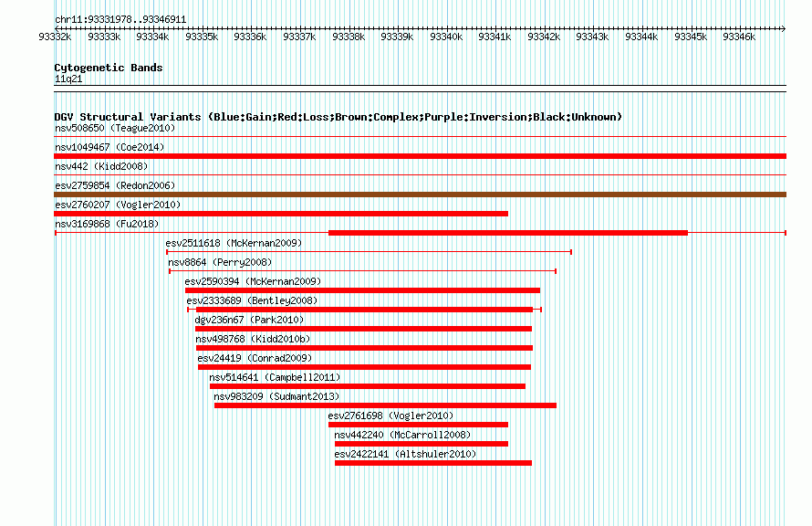Open esv2422141 (Altshuler2010) label
The height and width of the screenshot is (526, 812).
point(405,454)
